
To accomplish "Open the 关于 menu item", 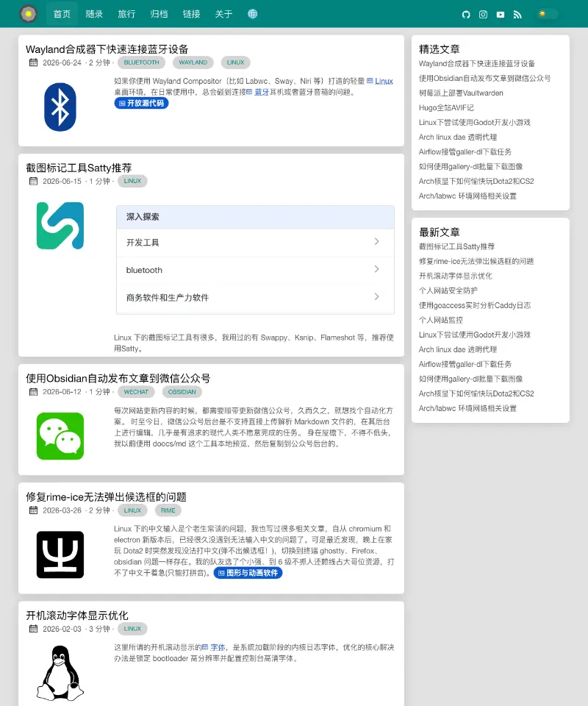I will click(224, 14).
